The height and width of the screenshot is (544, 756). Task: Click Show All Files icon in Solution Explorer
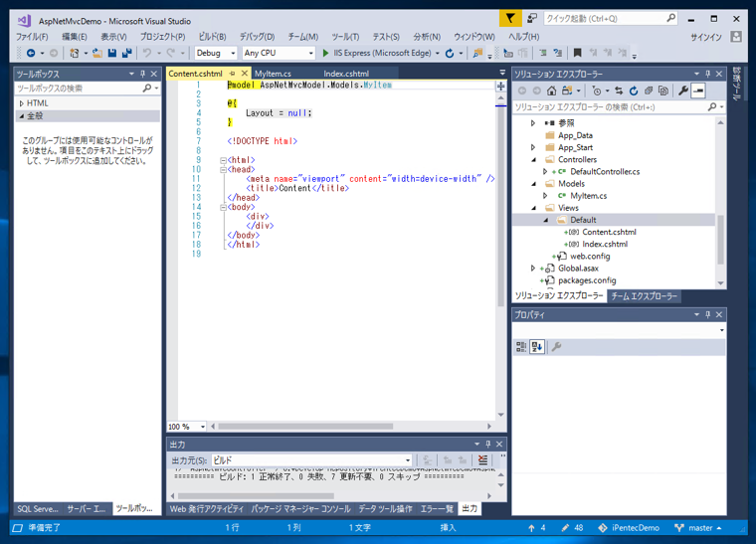pyautogui.click(x=663, y=91)
